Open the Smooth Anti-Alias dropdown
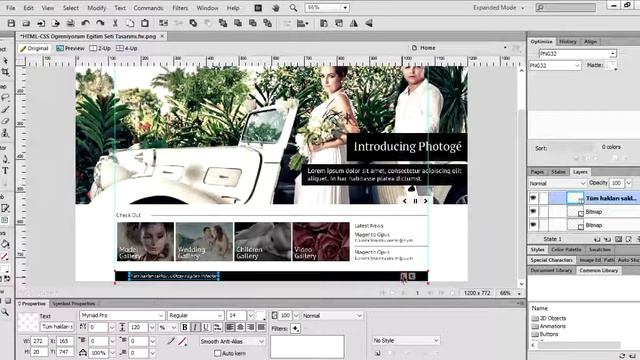 (232, 341)
